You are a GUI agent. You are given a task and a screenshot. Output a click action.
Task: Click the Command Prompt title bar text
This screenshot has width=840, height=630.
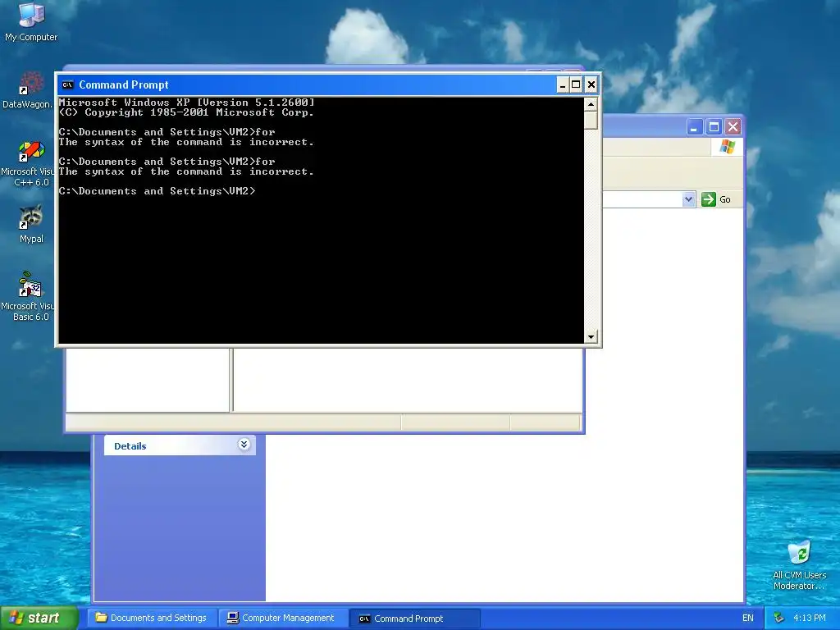coord(124,84)
